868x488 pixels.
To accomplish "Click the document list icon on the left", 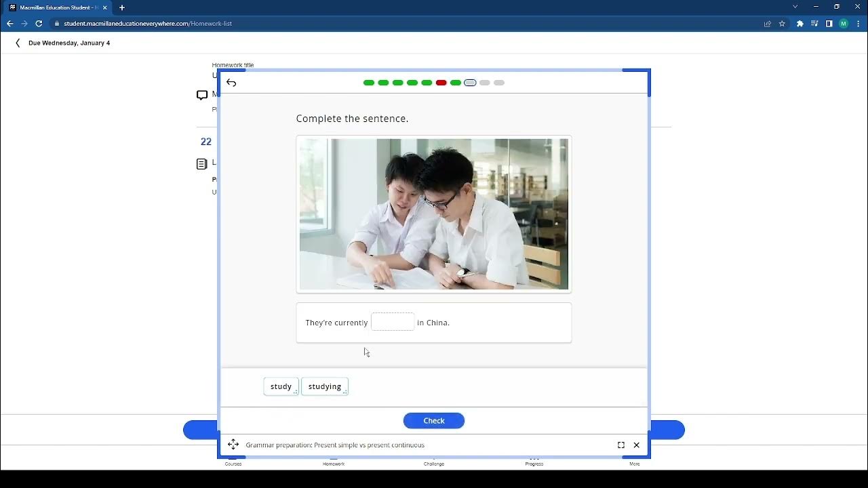I will coord(201,164).
